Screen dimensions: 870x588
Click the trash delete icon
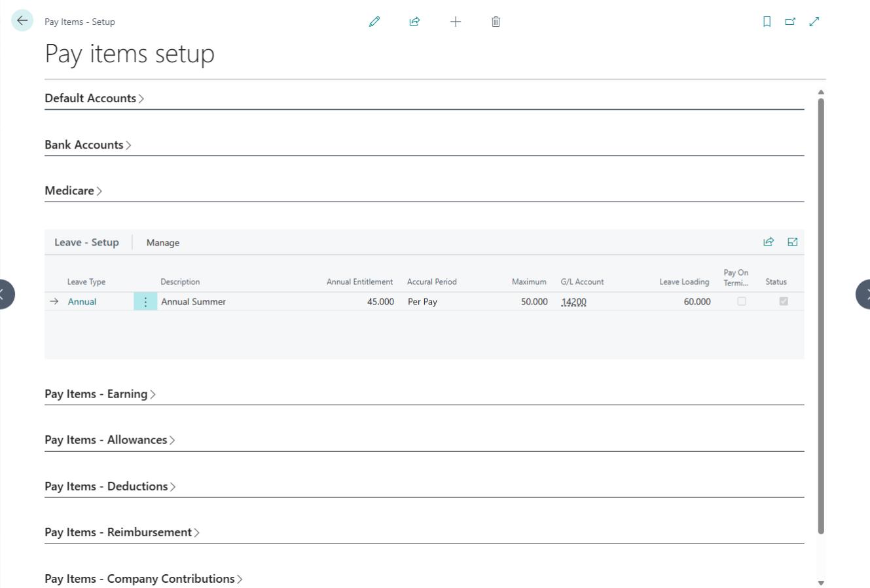pos(496,22)
